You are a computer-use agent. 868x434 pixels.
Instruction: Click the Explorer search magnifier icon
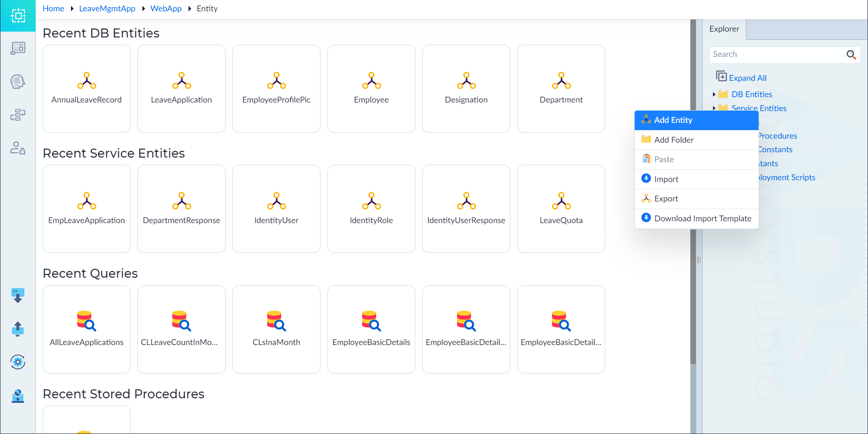(851, 55)
